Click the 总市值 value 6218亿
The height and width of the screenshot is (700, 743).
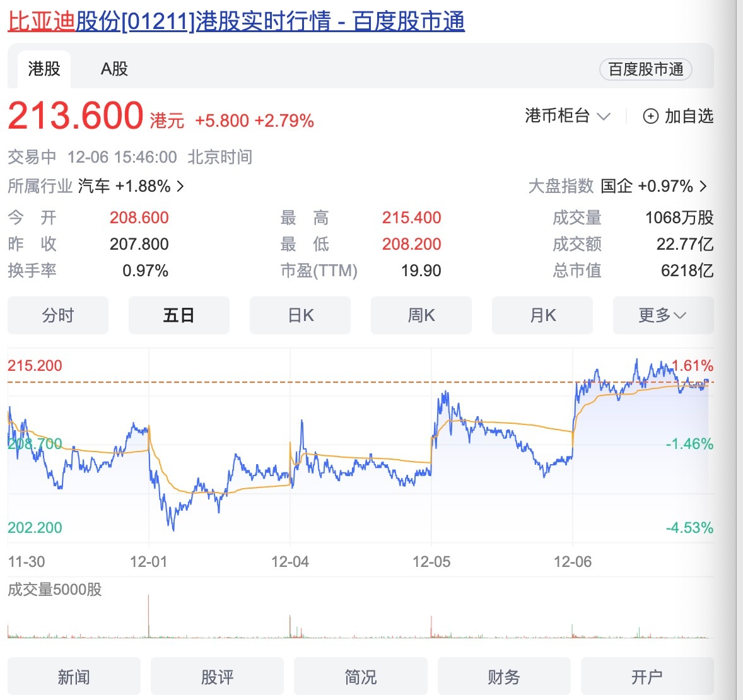[x=687, y=271]
